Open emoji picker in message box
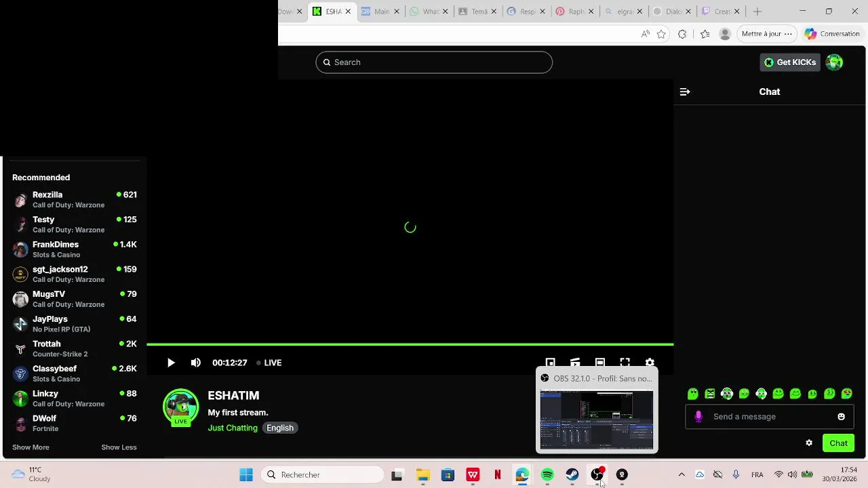This screenshot has height=488, width=868. pos(841,417)
